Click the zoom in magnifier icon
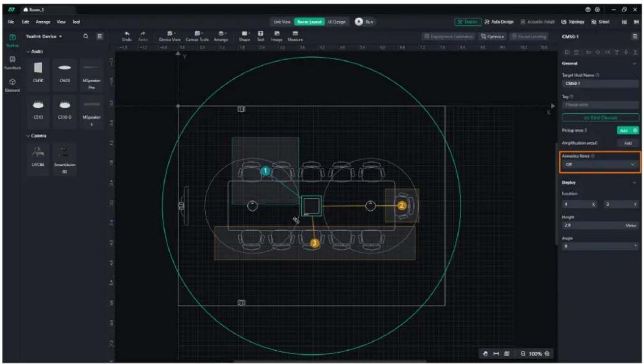This screenshot has width=643, height=364. [x=547, y=354]
